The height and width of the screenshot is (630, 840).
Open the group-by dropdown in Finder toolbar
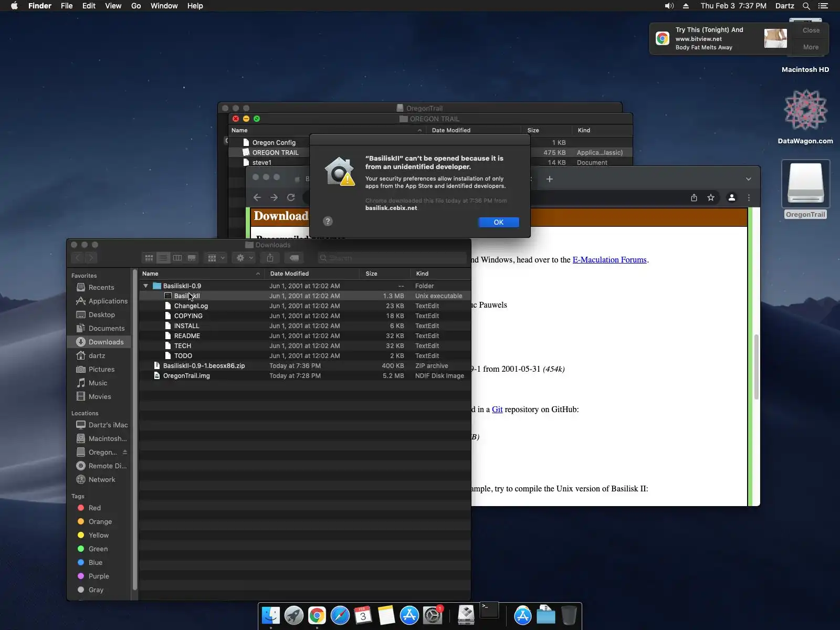pyautogui.click(x=215, y=258)
